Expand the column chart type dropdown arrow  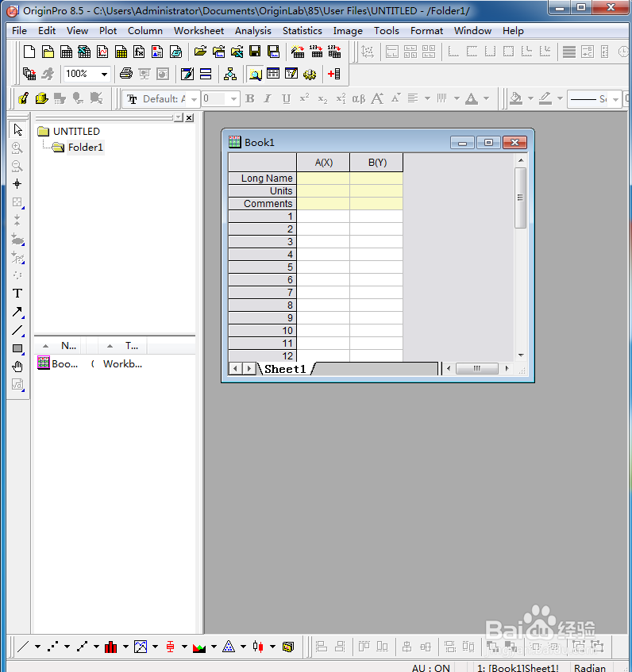(125, 647)
